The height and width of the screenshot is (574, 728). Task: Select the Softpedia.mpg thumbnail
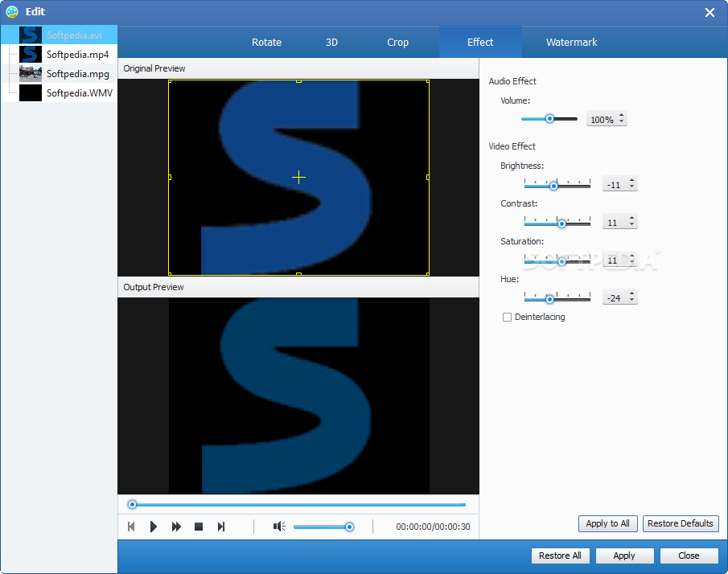(x=31, y=74)
